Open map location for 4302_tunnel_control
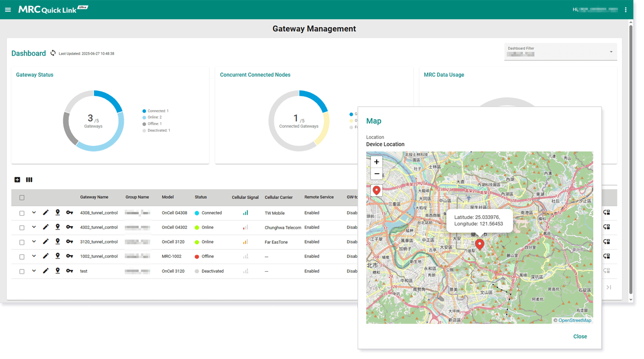This screenshot has width=644, height=359. point(57,227)
